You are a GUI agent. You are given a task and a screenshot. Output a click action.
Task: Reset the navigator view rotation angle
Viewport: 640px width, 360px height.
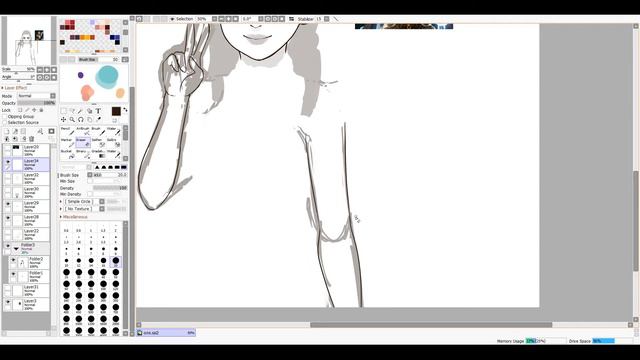coord(54,77)
